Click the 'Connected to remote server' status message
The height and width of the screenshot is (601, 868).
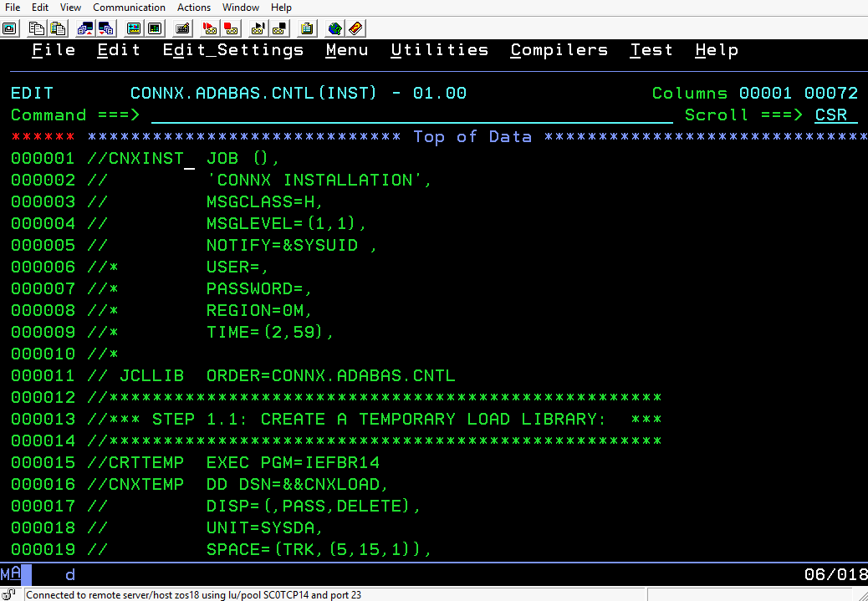[x=194, y=595]
